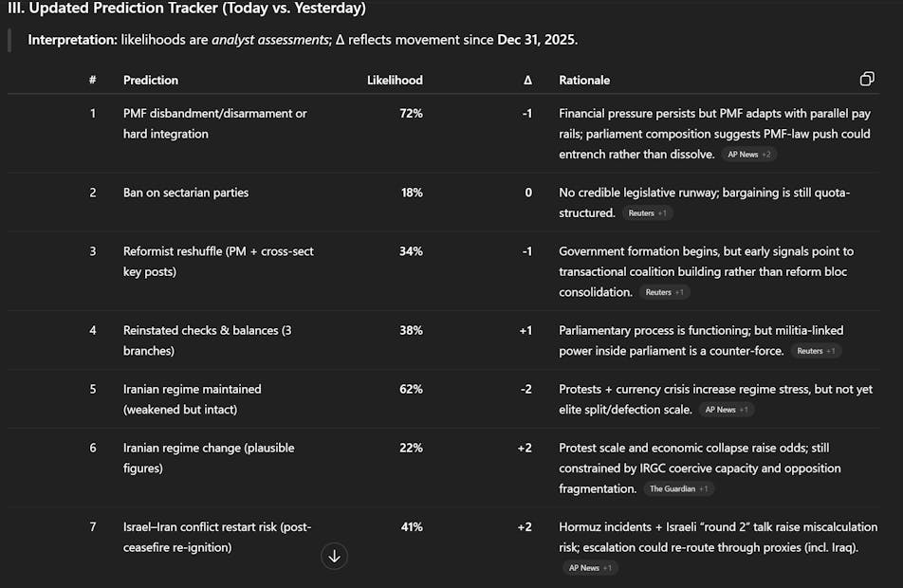Click the Δ column header

point(527,81)
